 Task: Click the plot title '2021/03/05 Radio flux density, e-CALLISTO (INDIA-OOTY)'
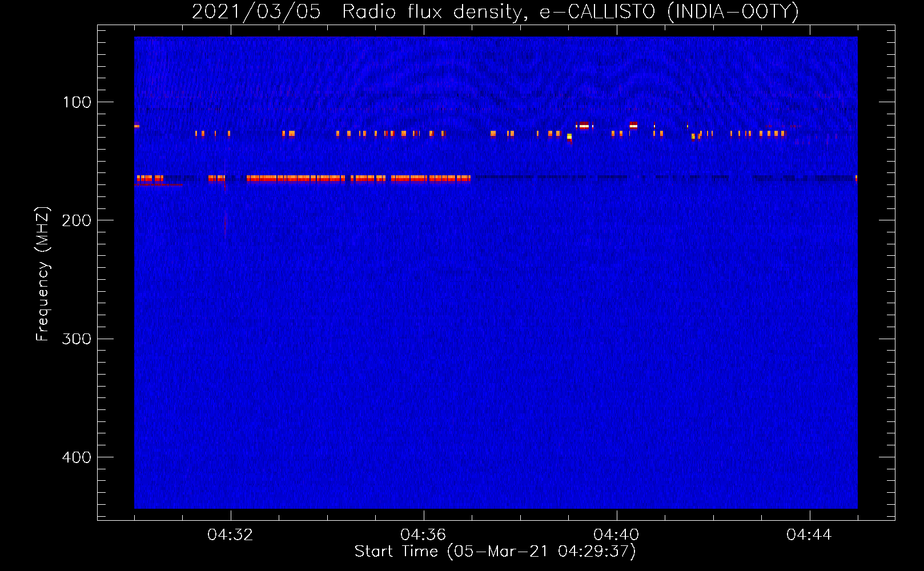[x=495, y=12]
